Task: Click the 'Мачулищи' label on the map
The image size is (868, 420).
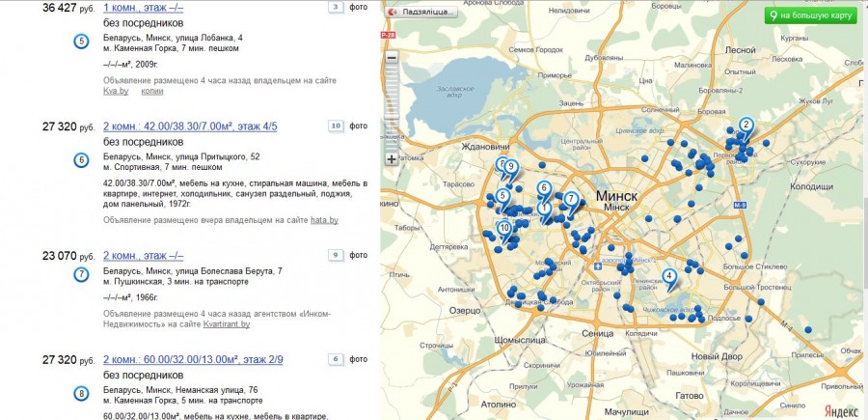Action: pos(626,411)
